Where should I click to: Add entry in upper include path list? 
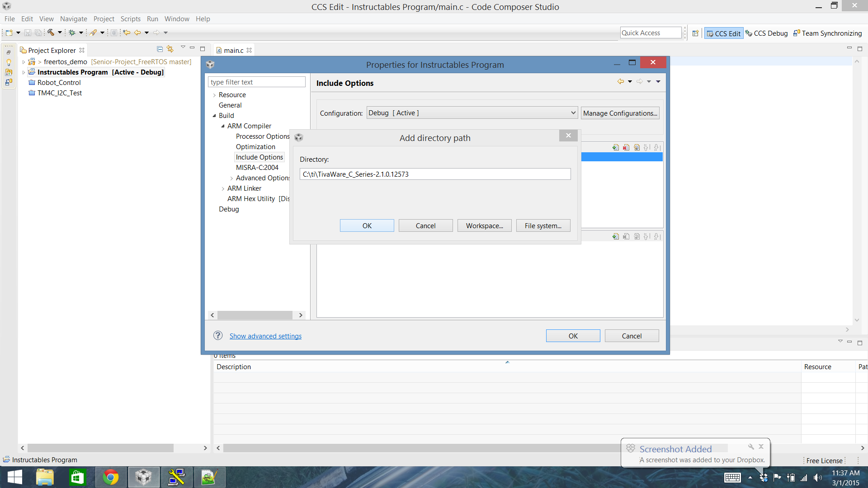tap(615, 147)
